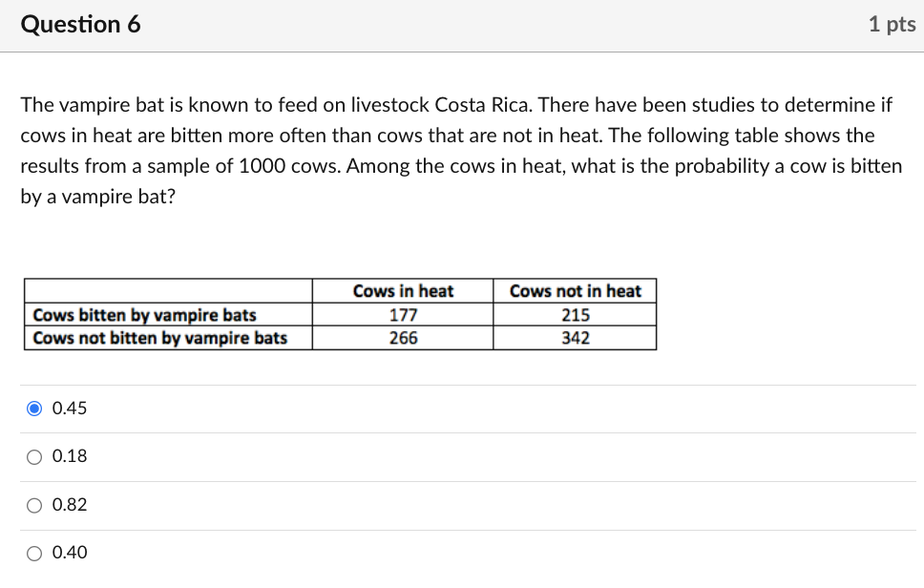Choose the 0.82 radio button

click(x=34, y=505)
